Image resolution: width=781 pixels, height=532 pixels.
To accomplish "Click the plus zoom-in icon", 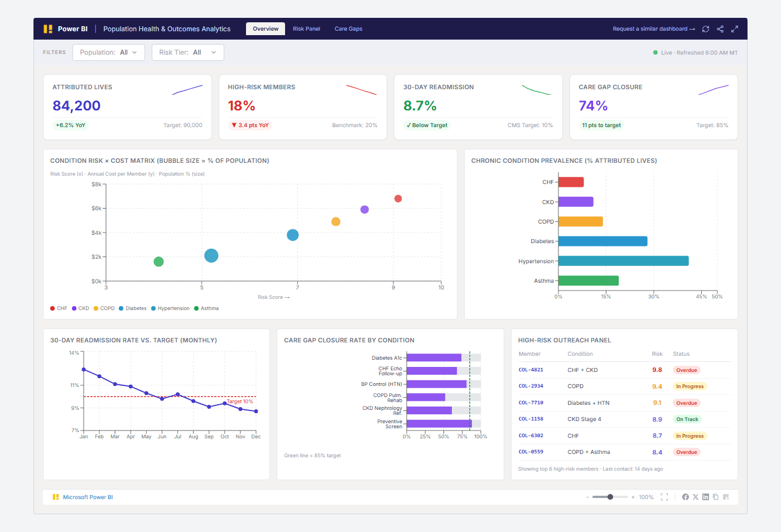I will (633, 497).
